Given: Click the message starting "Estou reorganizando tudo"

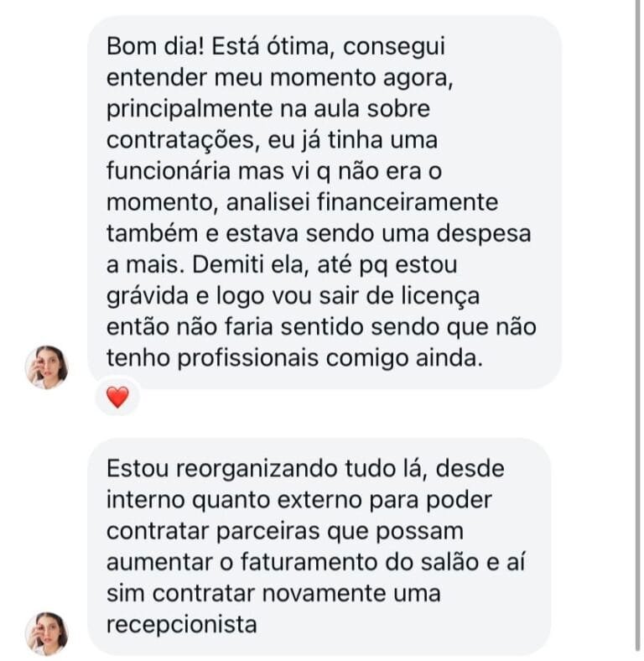Looking at the screenshot, I should point(319,545).
